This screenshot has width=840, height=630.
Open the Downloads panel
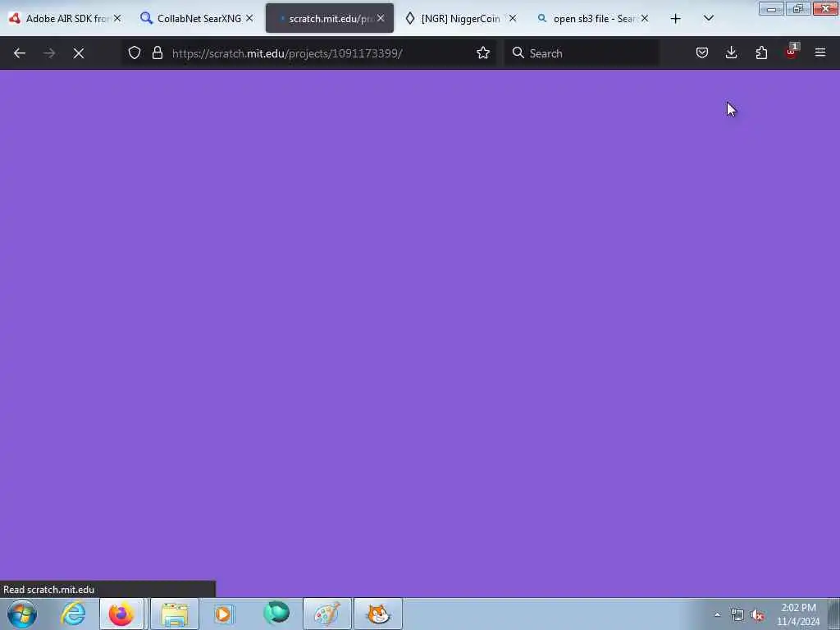coord(731,52)
